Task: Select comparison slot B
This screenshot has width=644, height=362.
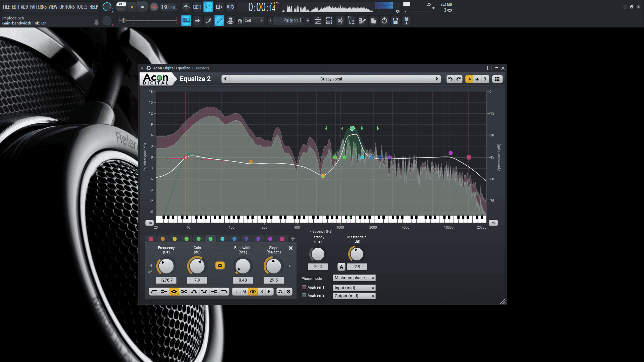Action: (x=485, y=79)
